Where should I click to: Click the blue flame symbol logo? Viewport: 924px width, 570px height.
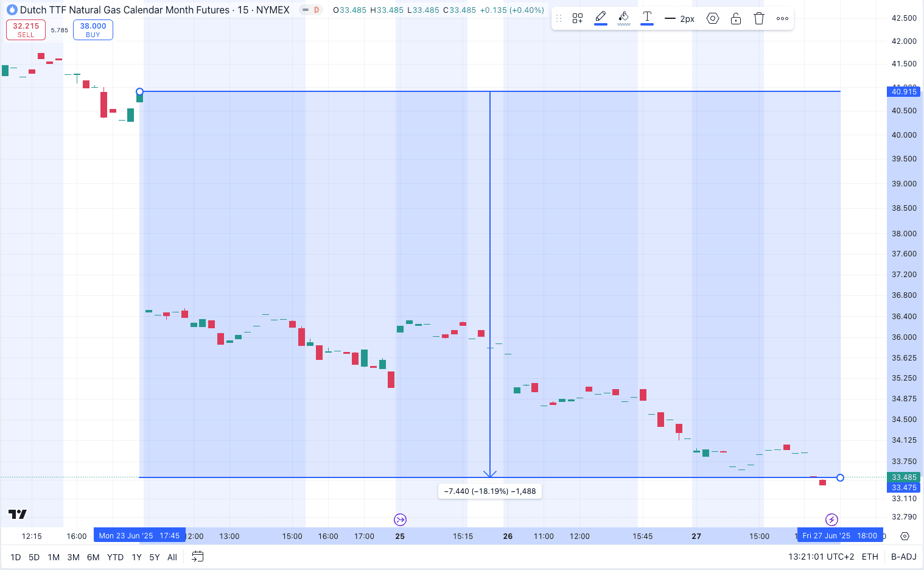click(12, 10)
